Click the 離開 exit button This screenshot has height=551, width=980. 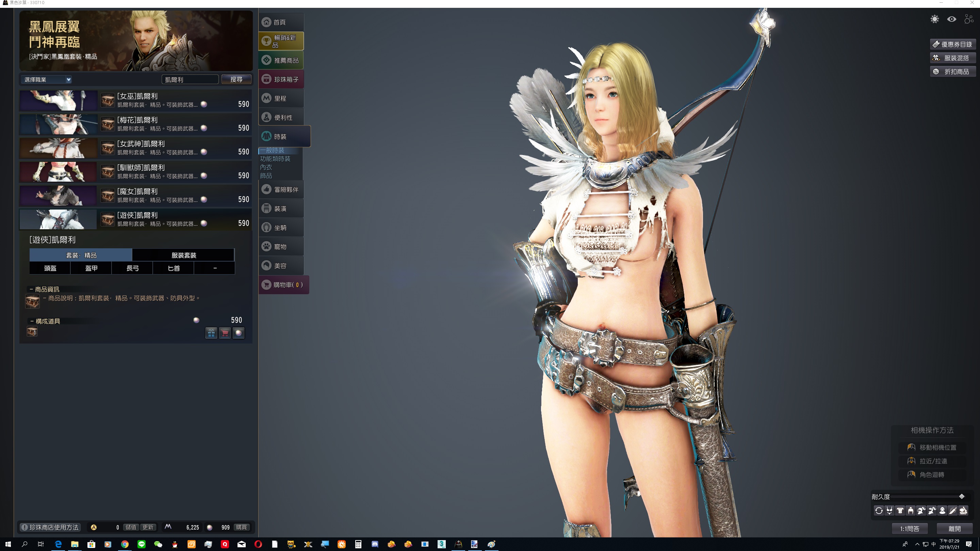[x=954, y=529]
